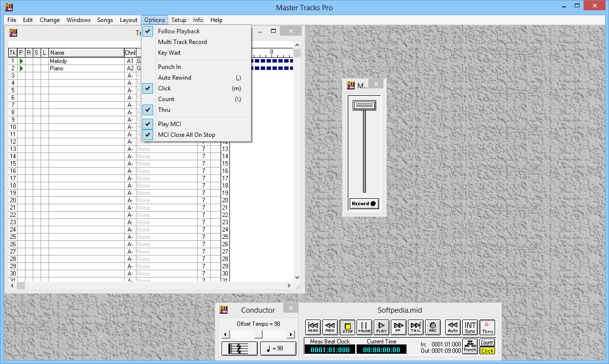Click the quarter note = 98 tempo button
Viewport: 609px width, 364px height.
pos(278,348)
